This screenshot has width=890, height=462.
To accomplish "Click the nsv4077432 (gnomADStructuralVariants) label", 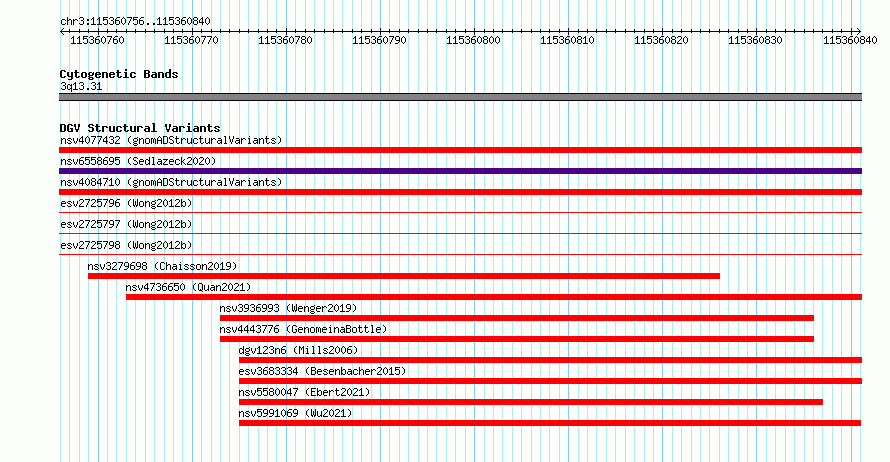I will (x=171, y=140).
